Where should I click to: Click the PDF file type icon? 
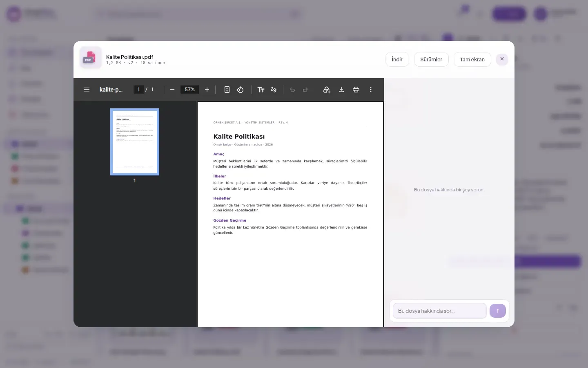(x=91, y=58)
